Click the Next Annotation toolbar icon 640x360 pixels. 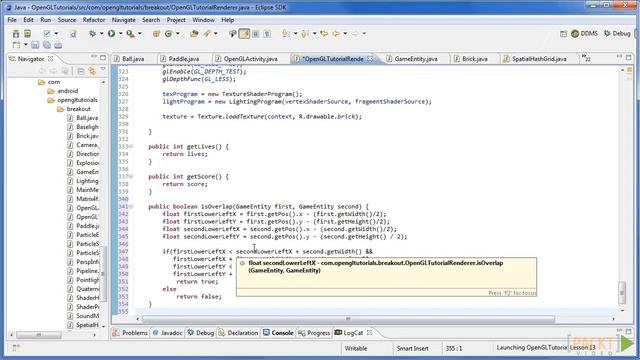(286, 34)
